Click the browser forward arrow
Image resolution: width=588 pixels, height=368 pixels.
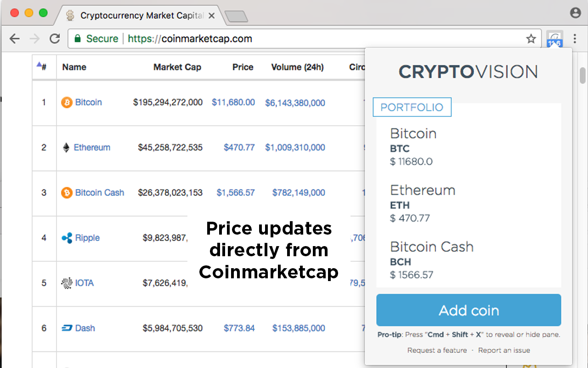point(34,39)
